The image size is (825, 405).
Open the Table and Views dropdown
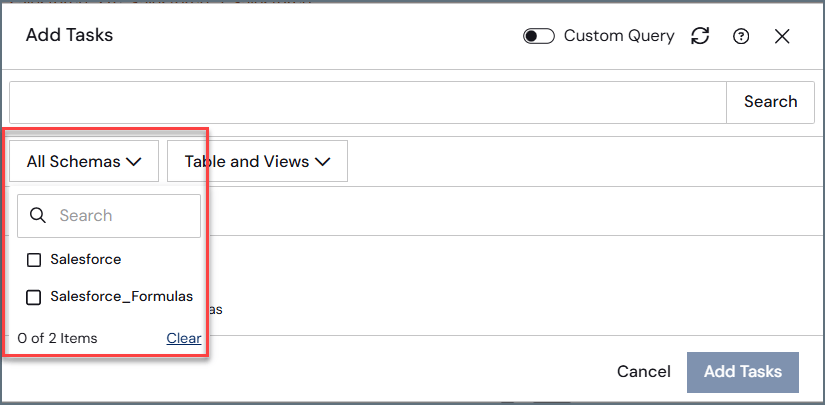(257, 161)
